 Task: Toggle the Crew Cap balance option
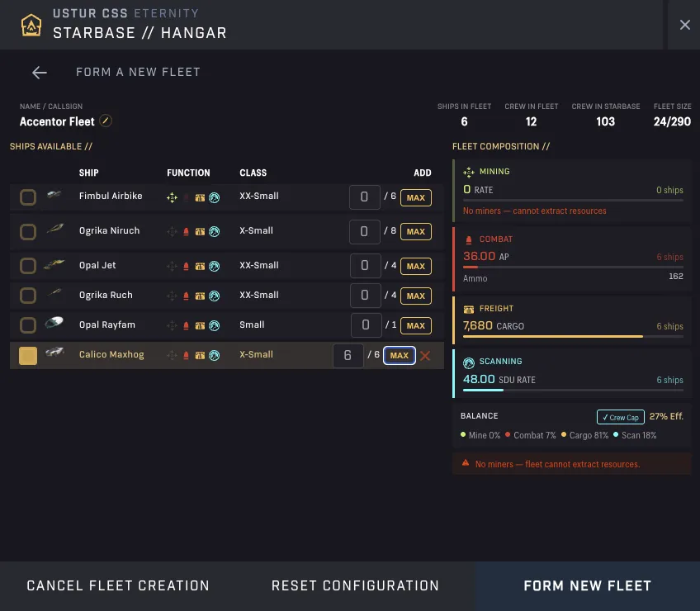(x=620, y=417)
